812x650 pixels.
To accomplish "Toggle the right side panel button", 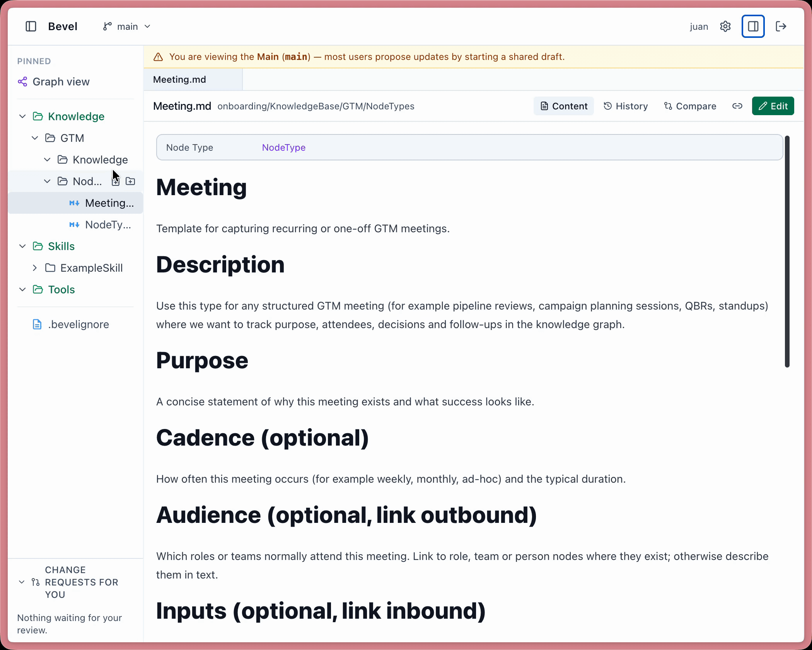I will 753,26.
